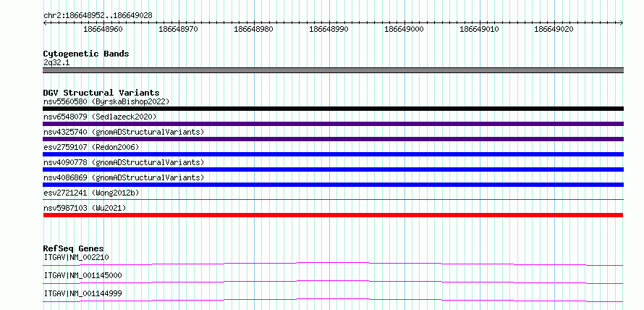This screenshot has width=644, height=310.
Task: Select the blue nsv4090778 variant bar
Action: click(x=333, y=169)
